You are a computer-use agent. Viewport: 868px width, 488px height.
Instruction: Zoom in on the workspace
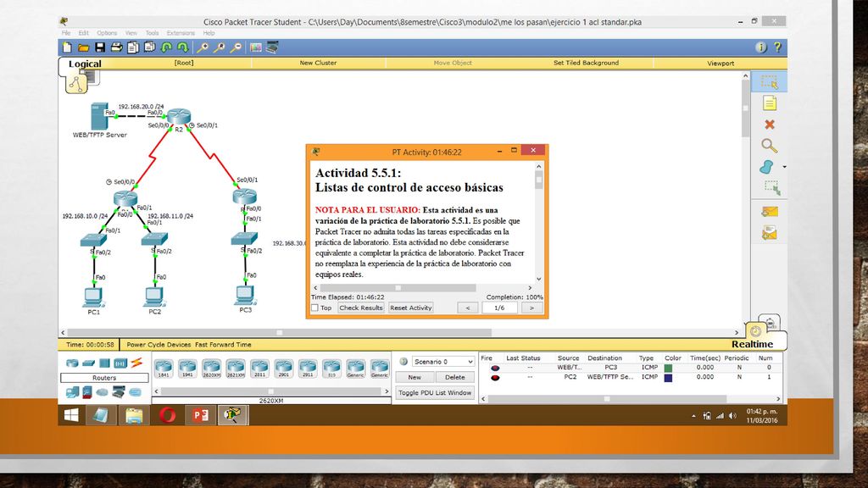click(203, 47)
